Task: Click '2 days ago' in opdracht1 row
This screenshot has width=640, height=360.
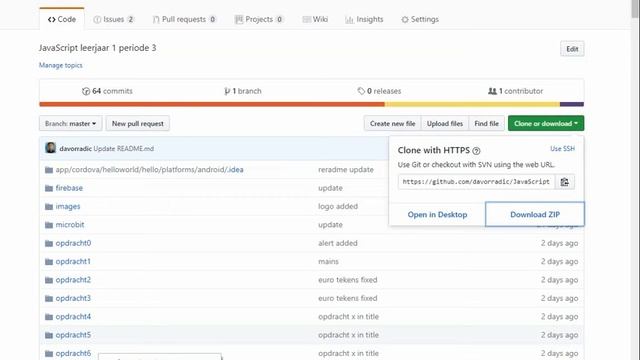Action: (x=559, y=262)
